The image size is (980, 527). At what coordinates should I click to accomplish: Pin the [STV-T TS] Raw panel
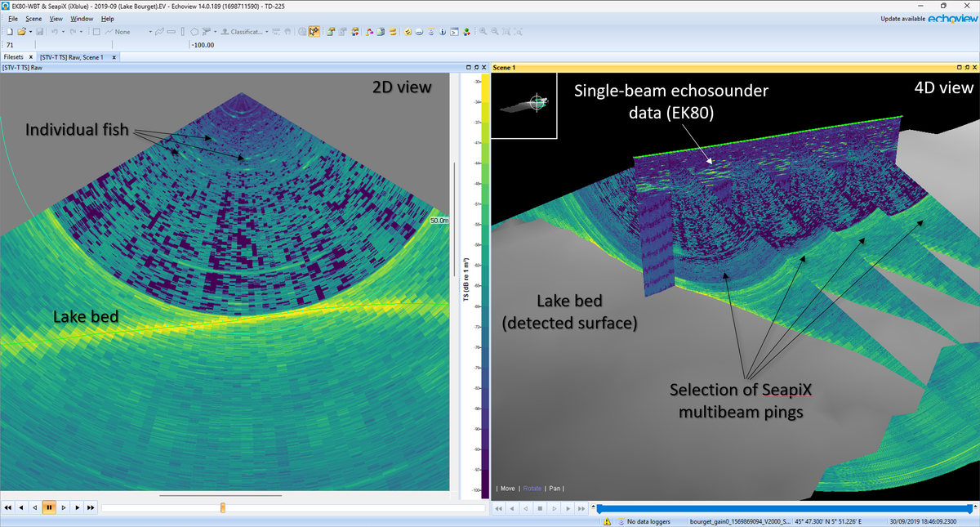(476, 67)
